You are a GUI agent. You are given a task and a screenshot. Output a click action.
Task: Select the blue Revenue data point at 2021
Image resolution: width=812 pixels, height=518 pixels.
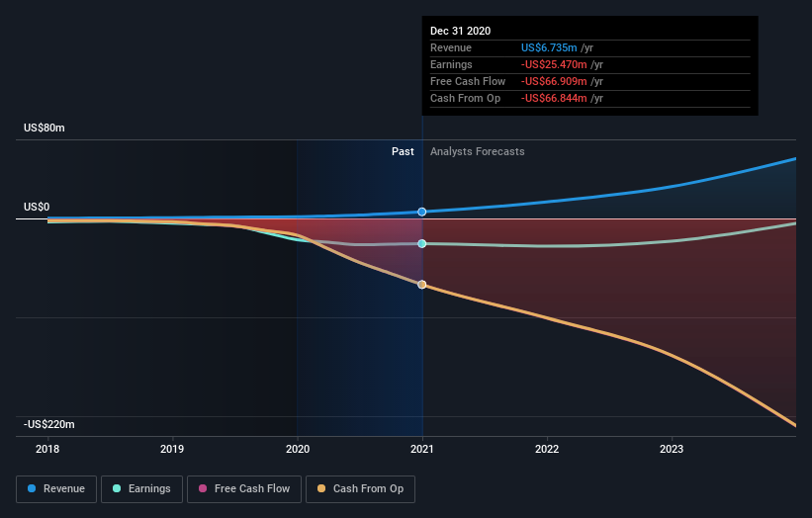tap(422, 212)
